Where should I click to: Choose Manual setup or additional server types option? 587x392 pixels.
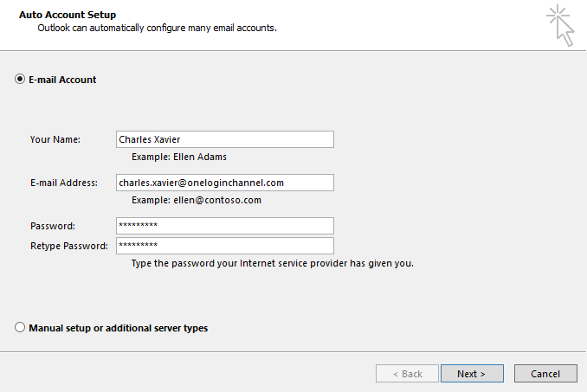point(20,327)
